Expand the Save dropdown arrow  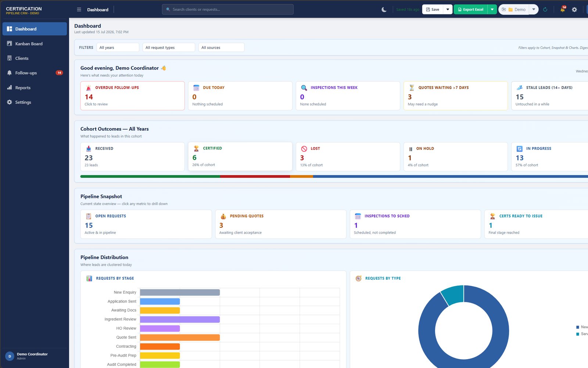click(448, 10)
